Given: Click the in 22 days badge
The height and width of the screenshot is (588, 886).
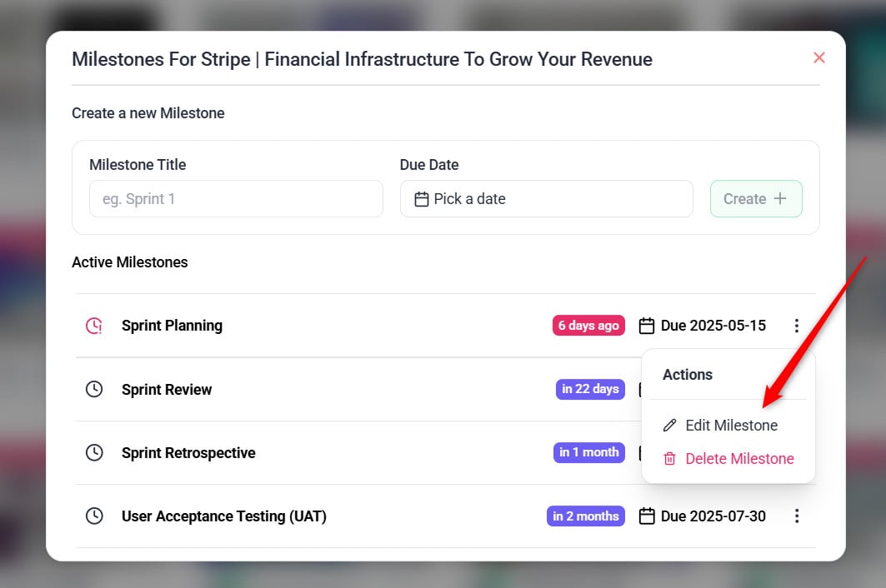Looking at the screenshot, I should coord(590,389).
